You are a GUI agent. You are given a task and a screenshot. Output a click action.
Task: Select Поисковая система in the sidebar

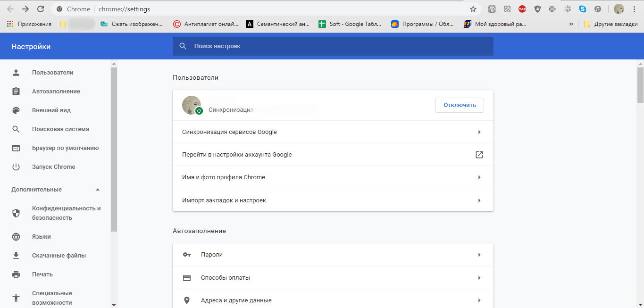click(60, 129)
